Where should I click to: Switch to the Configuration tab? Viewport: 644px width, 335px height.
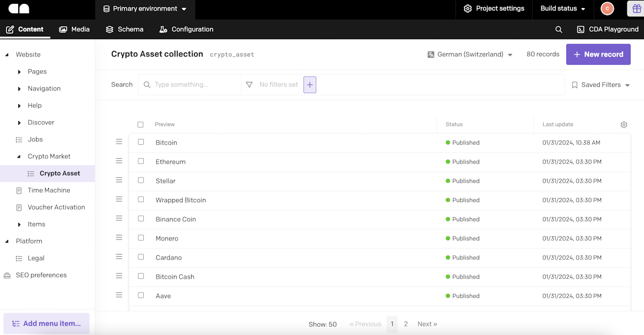click(x=186, y=29)
